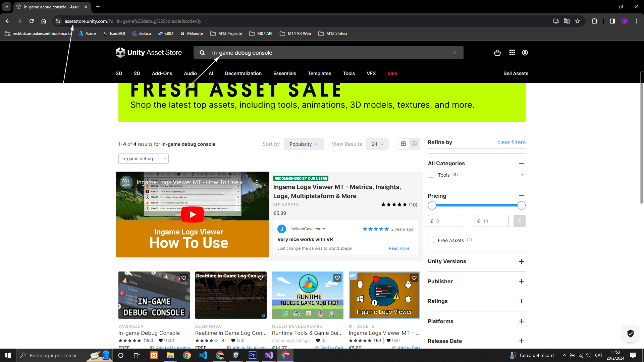Click the user account profile icon

tap(525, 53)
